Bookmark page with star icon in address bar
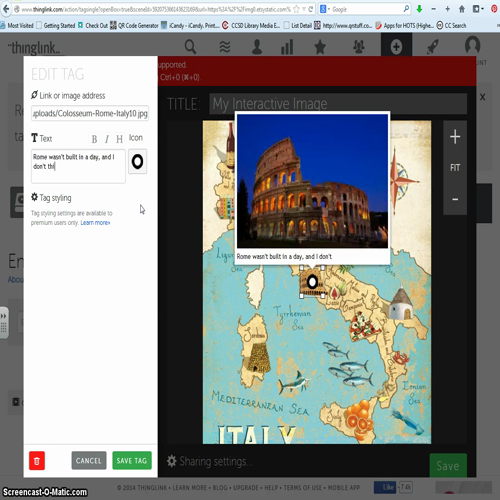 (x=296, y=9)
